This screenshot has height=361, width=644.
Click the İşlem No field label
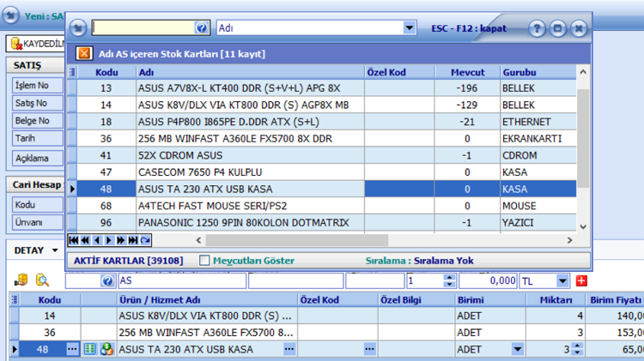38,86
